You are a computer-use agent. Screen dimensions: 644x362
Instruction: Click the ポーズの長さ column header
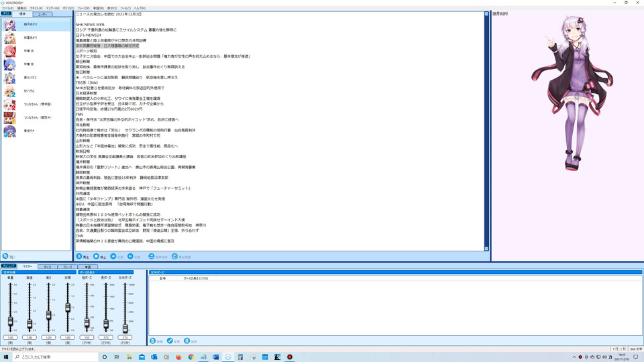[x=196, y=278]
